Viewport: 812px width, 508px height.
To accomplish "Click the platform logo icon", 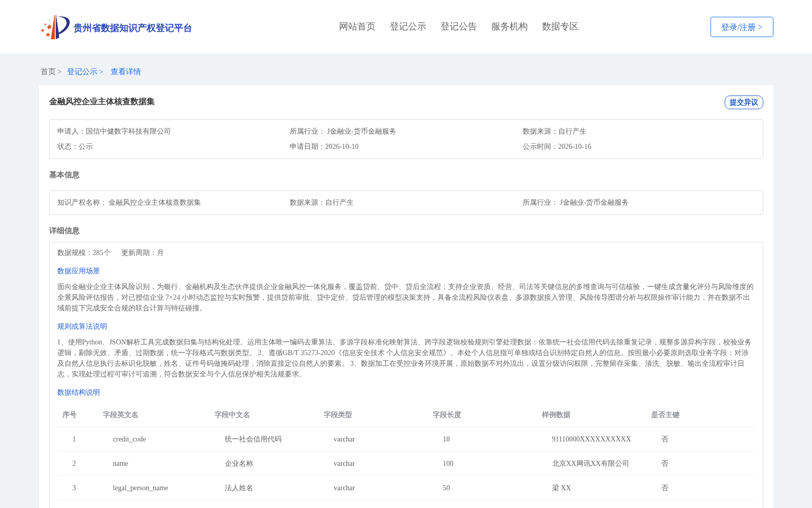I will 55,27.
